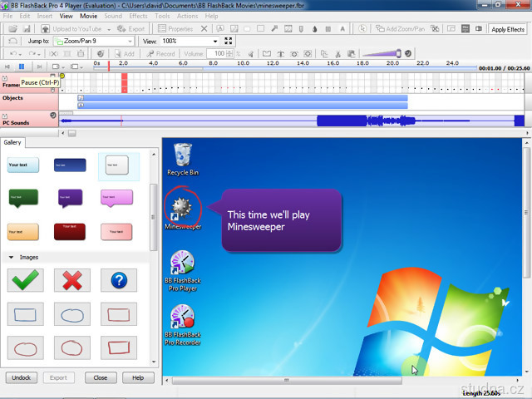The width and height of the screenshot is (532, 399).
Task: Select the dark red text box style
Action: (x=71, y=231)
